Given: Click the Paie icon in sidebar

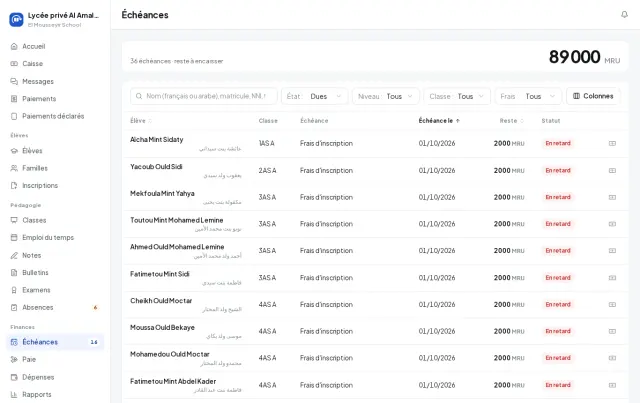Looking at the screenshot, I should (14, 359).
